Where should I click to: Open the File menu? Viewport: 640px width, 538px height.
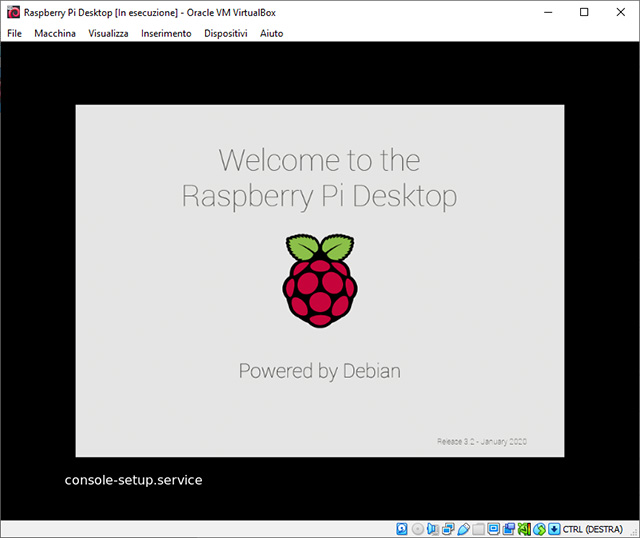[x=14, y=33]
